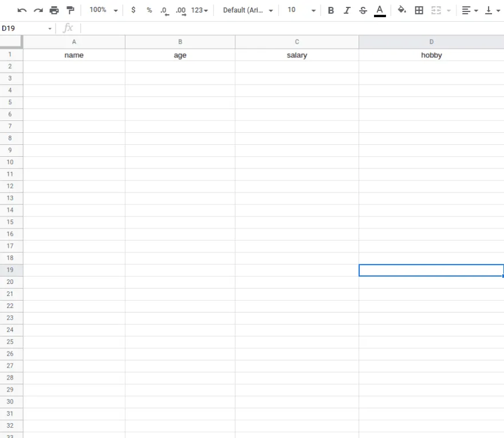Open the 123 more formats menu
The height and width of the screenshot is (438, 504).
(x=199, y=10)
